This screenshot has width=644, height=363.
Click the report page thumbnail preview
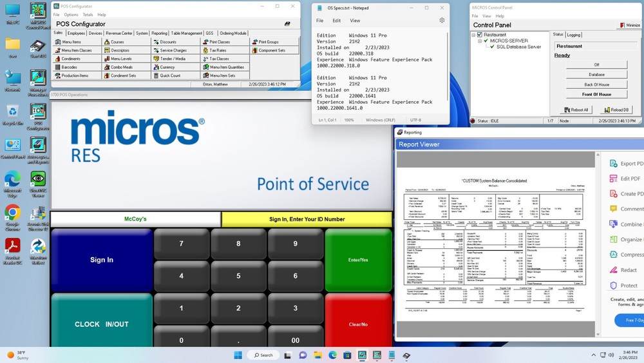pos(495,244)
